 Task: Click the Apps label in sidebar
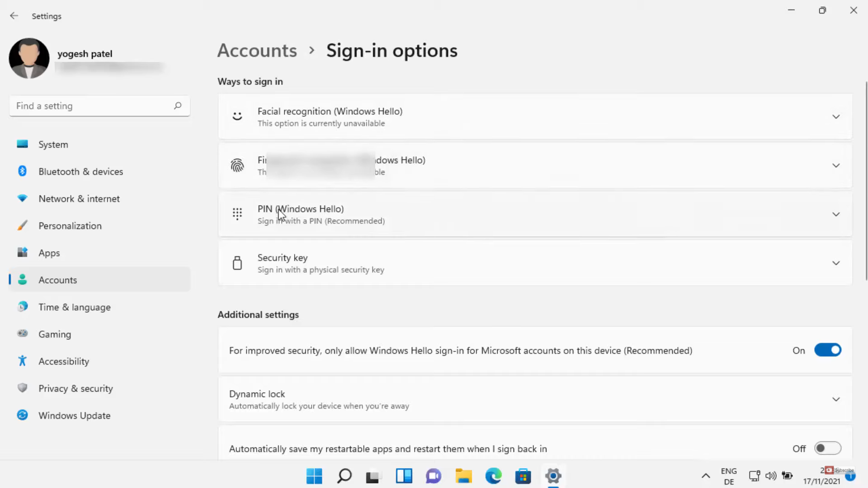pos(49,253)
